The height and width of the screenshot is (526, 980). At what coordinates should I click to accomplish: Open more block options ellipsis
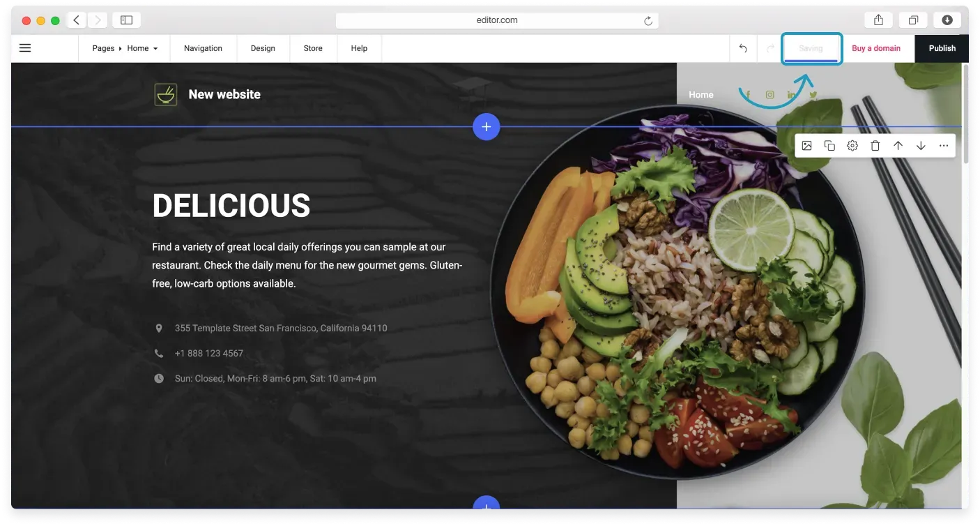click(944, 146)
